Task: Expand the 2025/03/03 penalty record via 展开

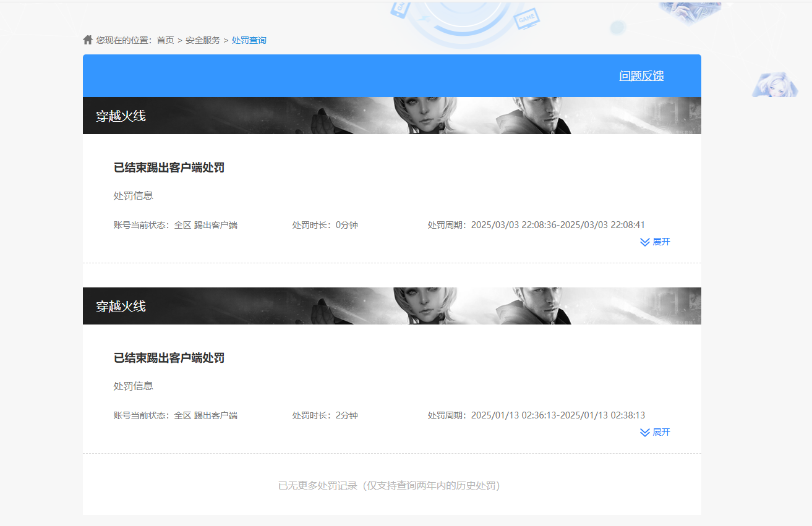Action: (x=655, y=242)
